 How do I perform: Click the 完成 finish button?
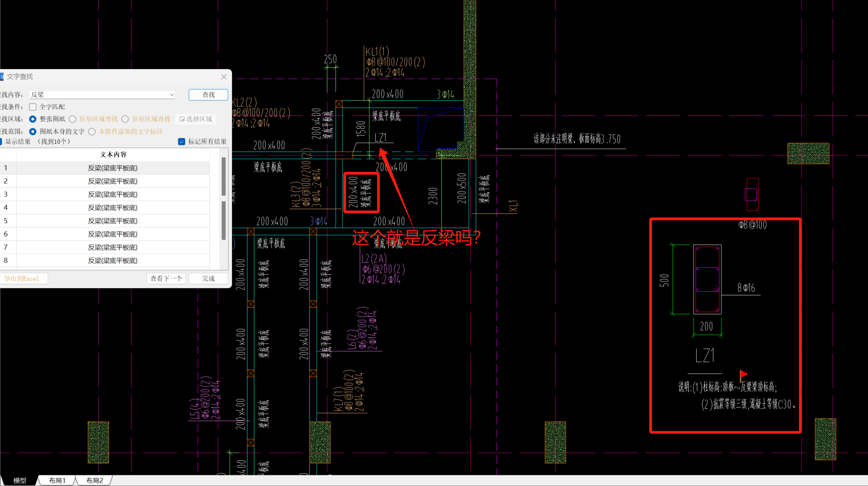[x=208, y=279]
